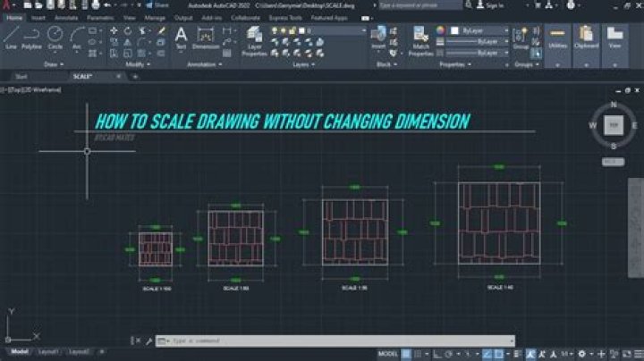Open the Insert block tool
This screenshot has height=361, width=644.
[378, 38]
